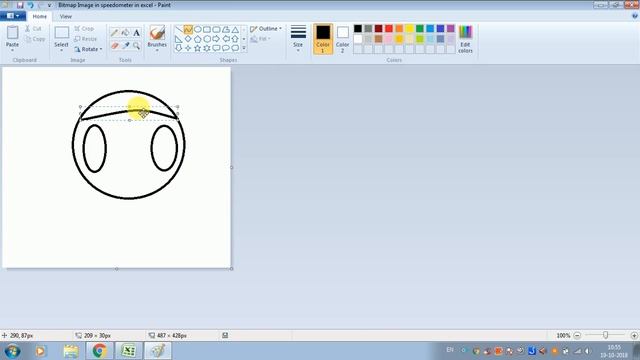Click the Undo arrow in title bar

pos(30,5)
